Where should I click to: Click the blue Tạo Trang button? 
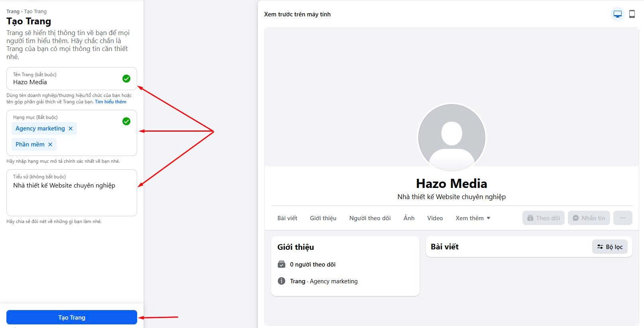point(72,317)
